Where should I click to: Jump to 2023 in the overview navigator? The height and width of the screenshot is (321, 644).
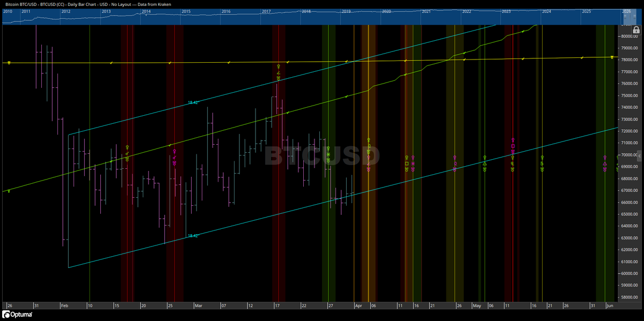[506, 11]
